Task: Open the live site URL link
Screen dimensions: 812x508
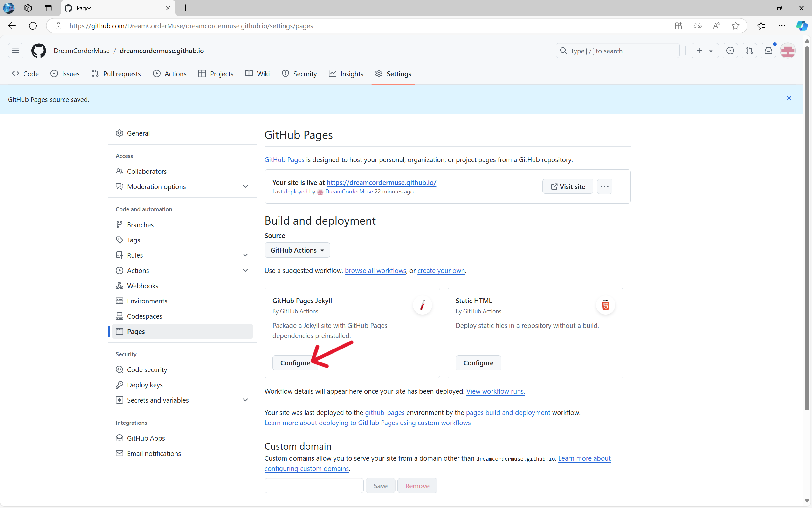Action: tap(381, 182)
